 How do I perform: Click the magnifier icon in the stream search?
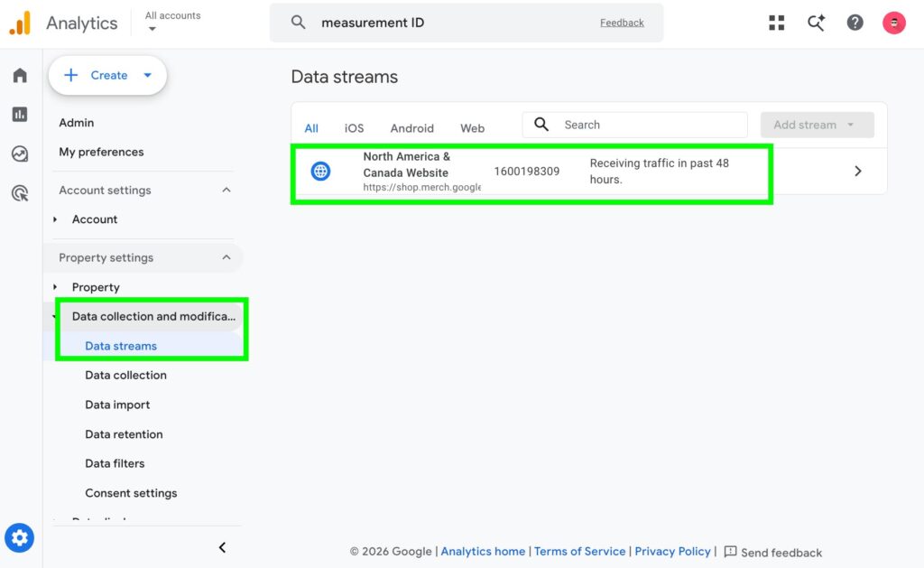[x=541, y=125]
